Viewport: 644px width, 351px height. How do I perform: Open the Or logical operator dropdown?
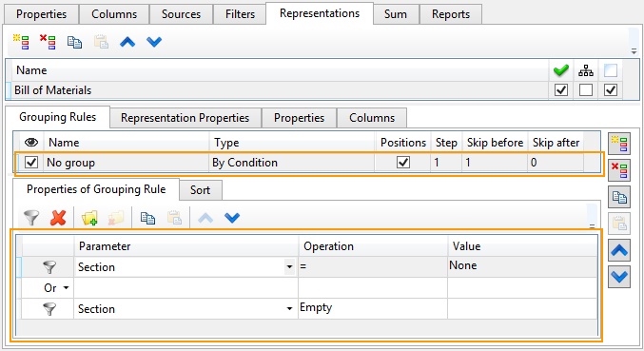[x=66, y=288]
